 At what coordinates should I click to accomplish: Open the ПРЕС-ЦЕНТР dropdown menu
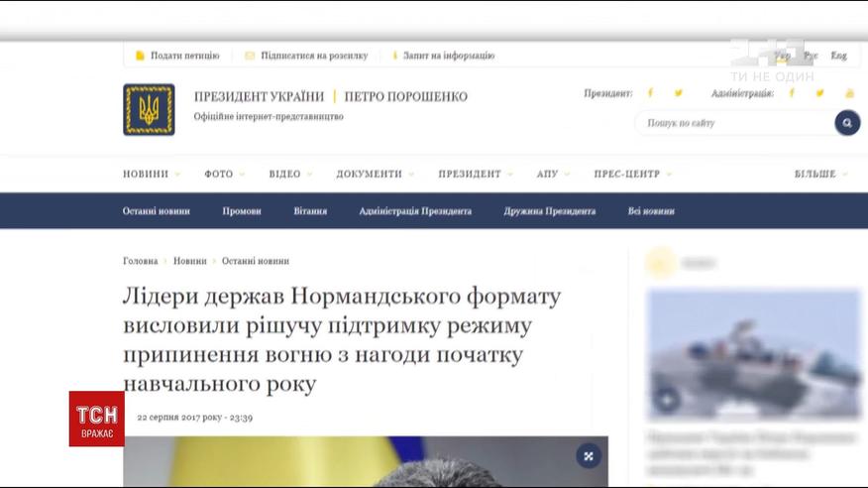[632, 174]
